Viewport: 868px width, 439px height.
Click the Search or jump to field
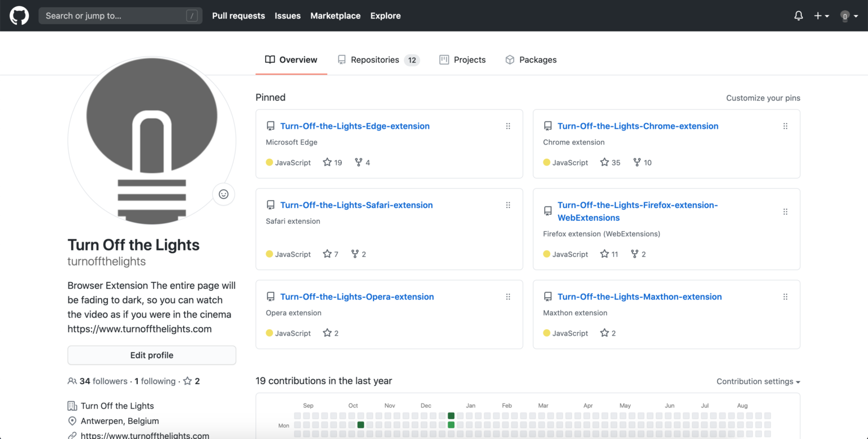click(120, 16)
